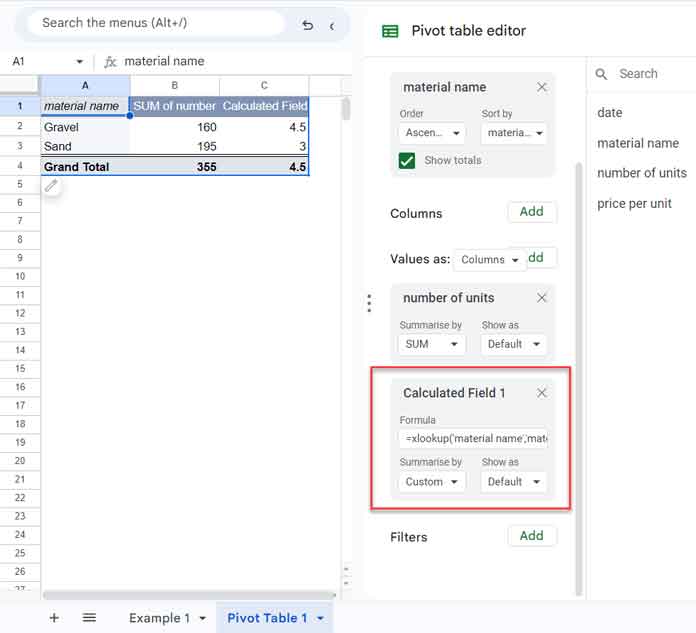Click the cell with value 160

[175, 127]
